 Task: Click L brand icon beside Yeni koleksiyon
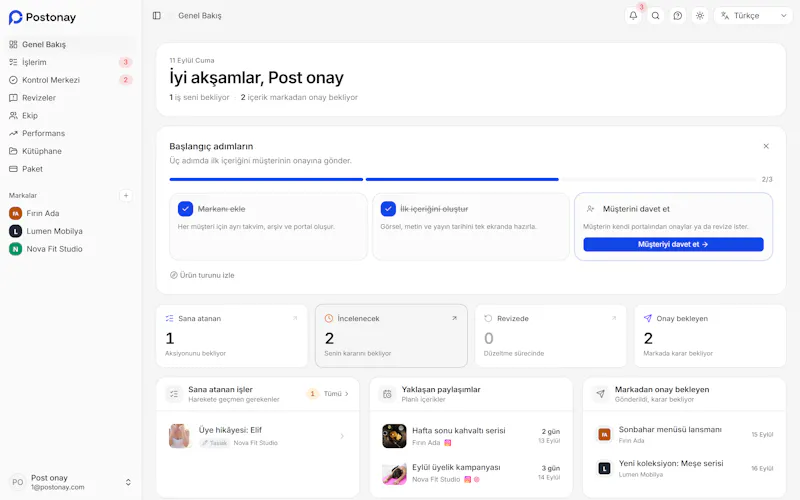[x=605, y=468]
